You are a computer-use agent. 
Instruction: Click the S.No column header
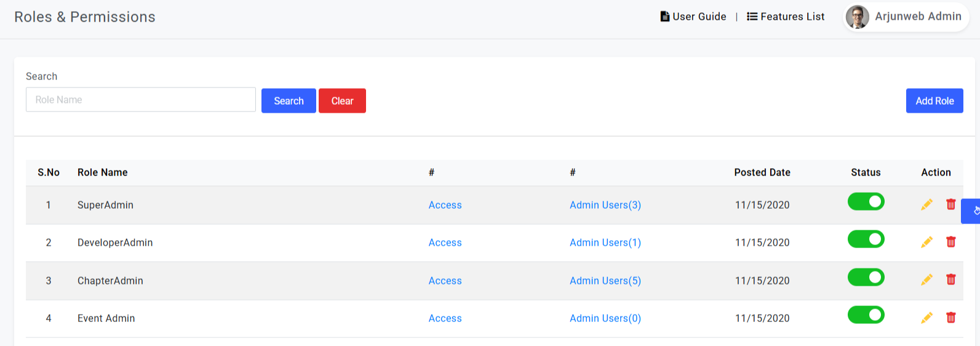(49, 172)
